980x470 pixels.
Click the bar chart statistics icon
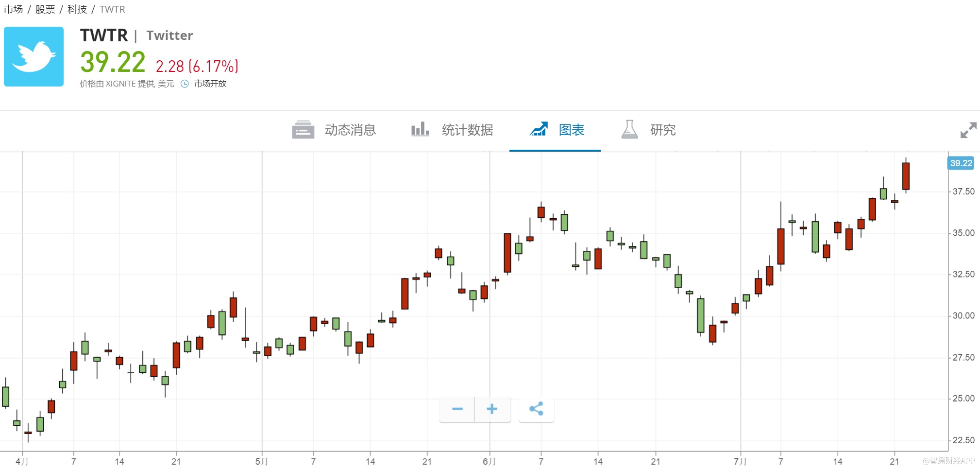click(420, 129)
